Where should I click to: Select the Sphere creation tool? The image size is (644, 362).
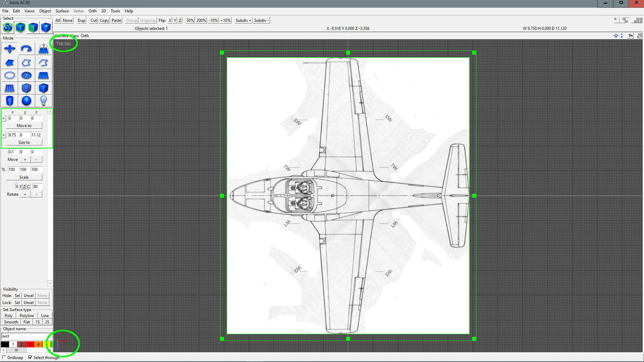click(27, 100)
